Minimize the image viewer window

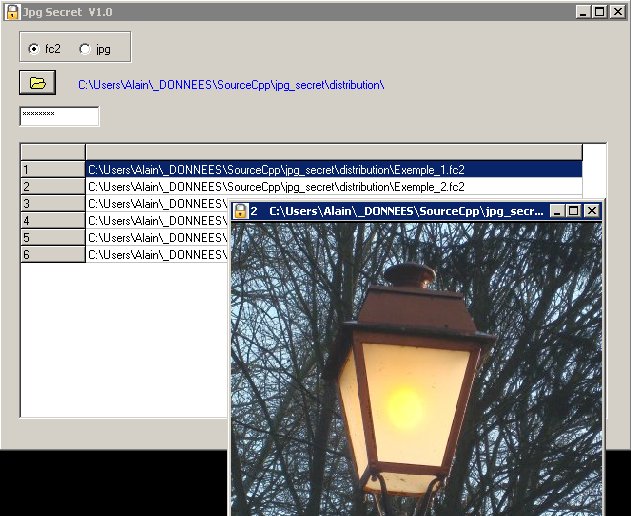coord(557,211)
